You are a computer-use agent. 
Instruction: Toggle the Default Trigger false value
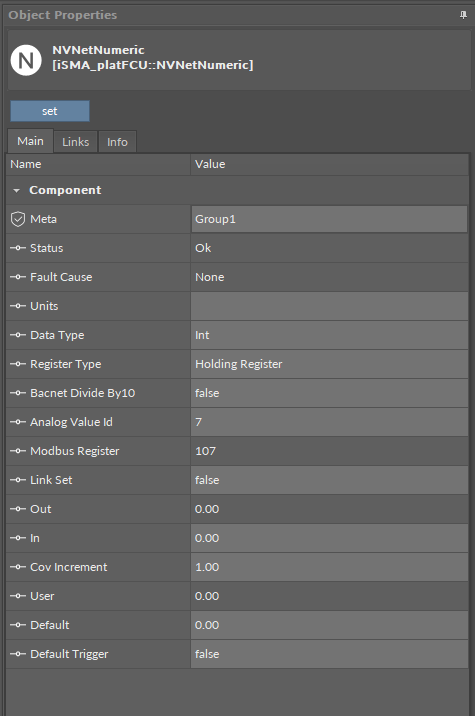point(329,654)
